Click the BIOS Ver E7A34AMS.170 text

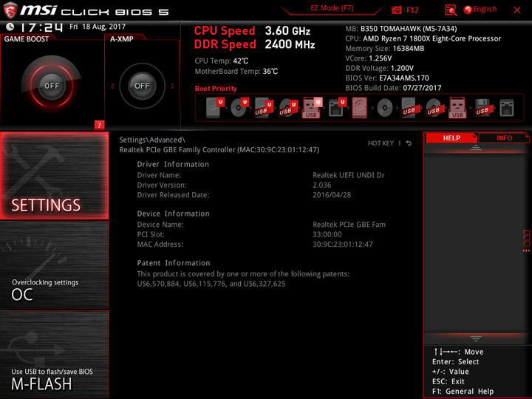(x=387, y=78)
